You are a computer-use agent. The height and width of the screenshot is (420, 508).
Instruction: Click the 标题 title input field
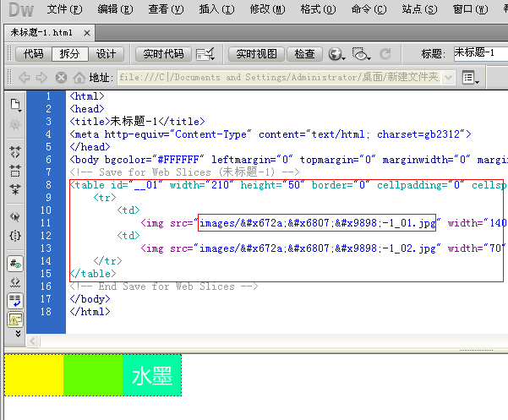tap(480, 53)
